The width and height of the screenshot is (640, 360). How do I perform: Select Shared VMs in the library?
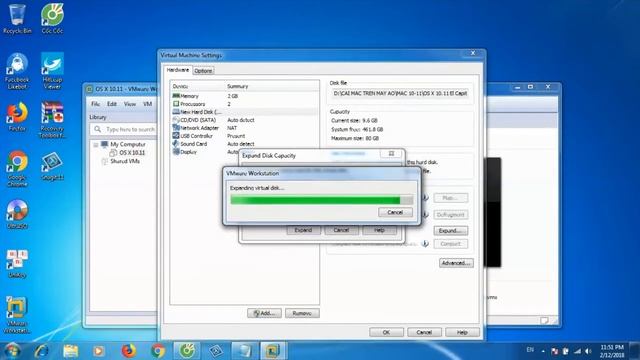coord(125,161)
